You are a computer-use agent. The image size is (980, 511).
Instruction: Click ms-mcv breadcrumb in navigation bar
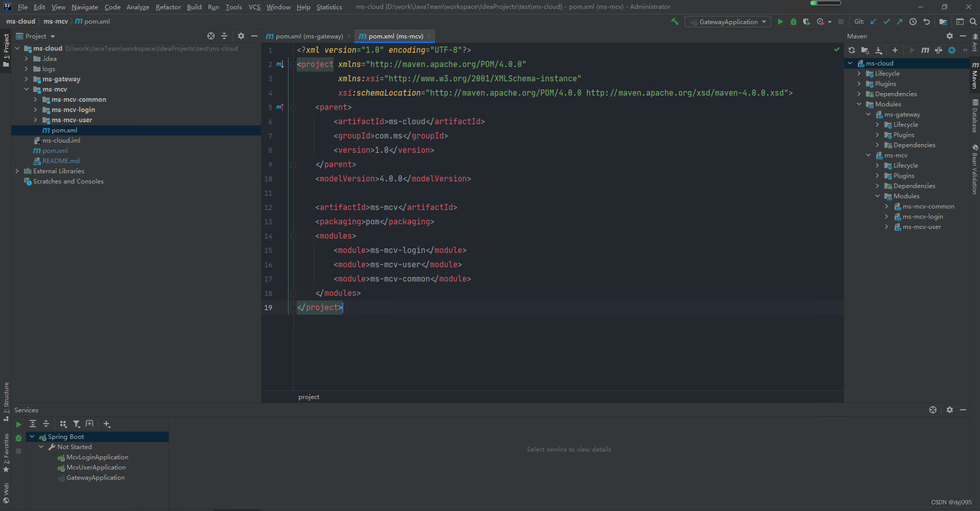pyautogui.click(x=56, y=21)
